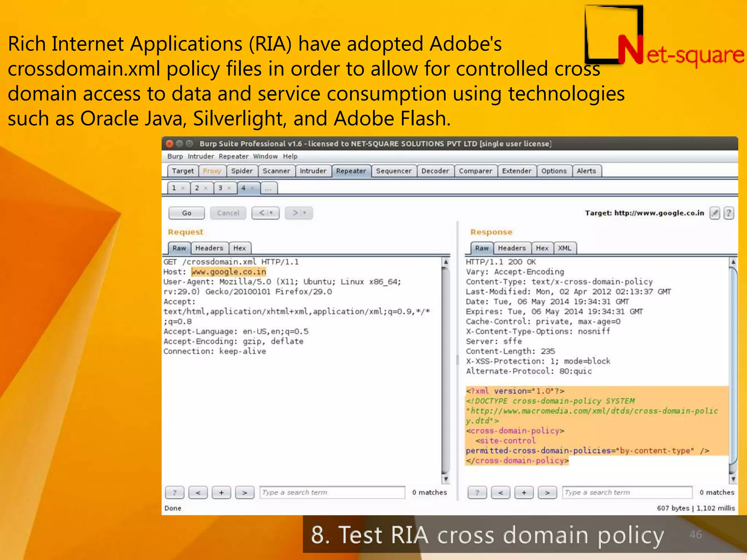Click the request search '+' options button
The image size is (747, 560).
(x=221, y=493)
